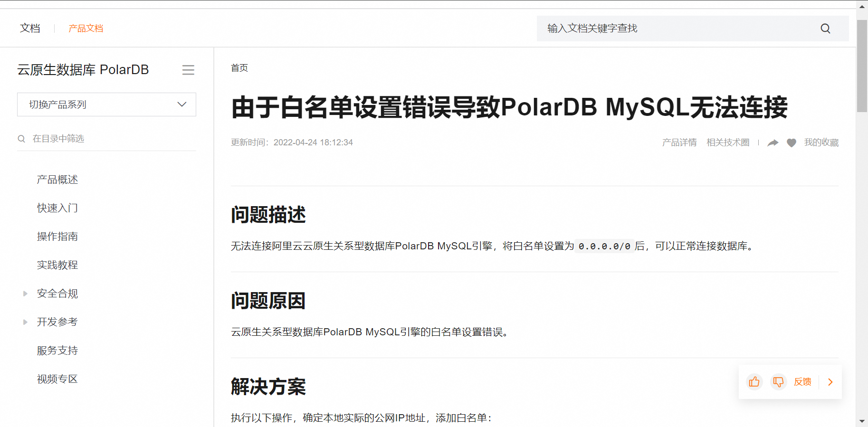The image size is (868, 427).
Task: Click the thumbs-down feedback icon
Action: click(x=778, y=382)
